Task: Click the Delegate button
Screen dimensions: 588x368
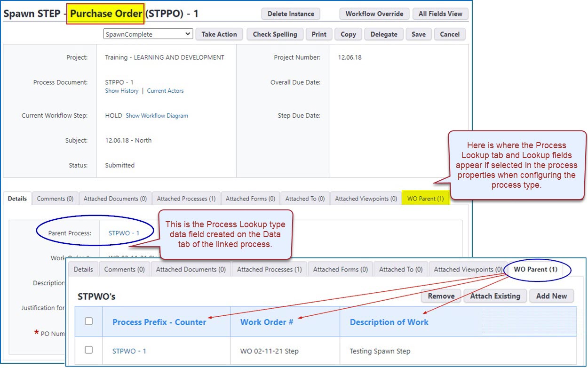Action: 383,34
